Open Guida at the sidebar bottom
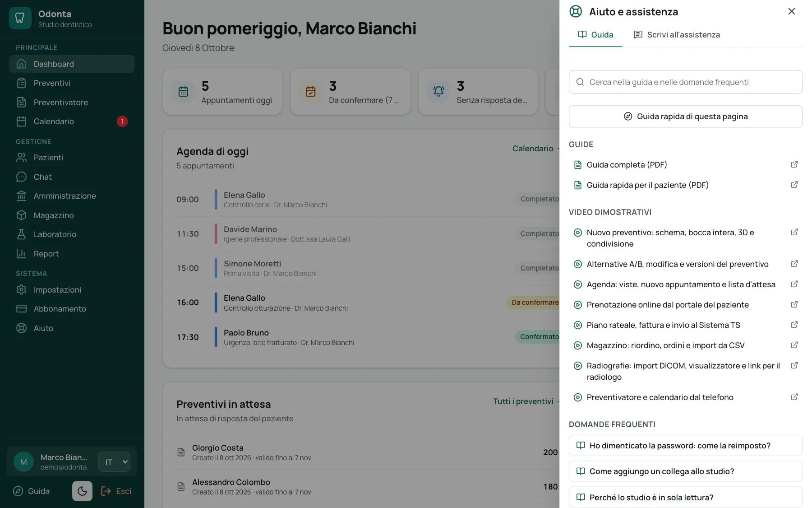The image size is (812, 508). [32, 491]
